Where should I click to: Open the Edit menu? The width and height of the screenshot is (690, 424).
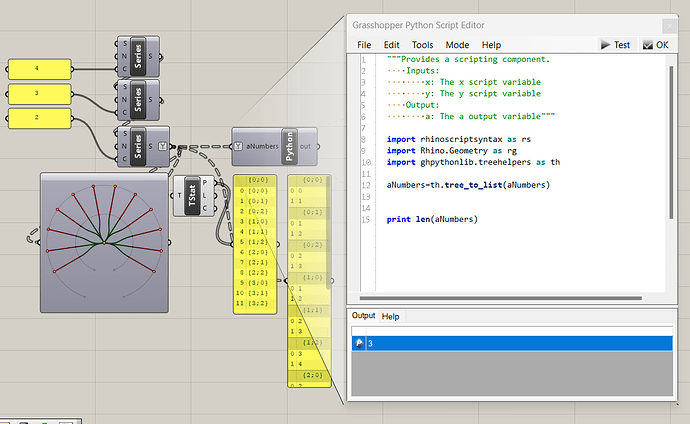click(391, 45)
